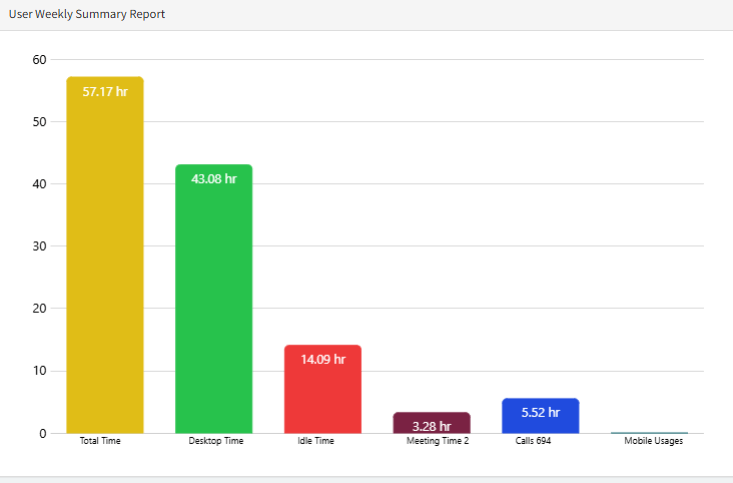Select the 30 y-axis tick label
Image resolution: width=733 pixels, height=483 pixels.
click(x=40, y=246)
